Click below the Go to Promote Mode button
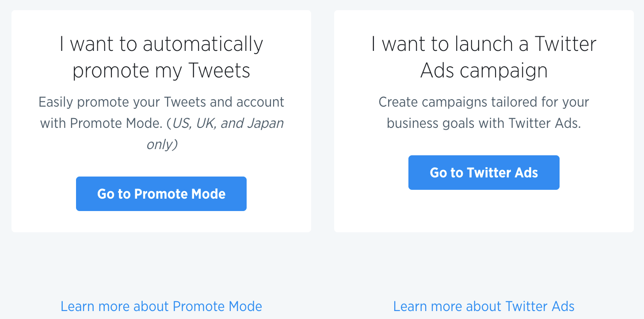The height and width of the screenshot is (319, 644). coord(161,221)
